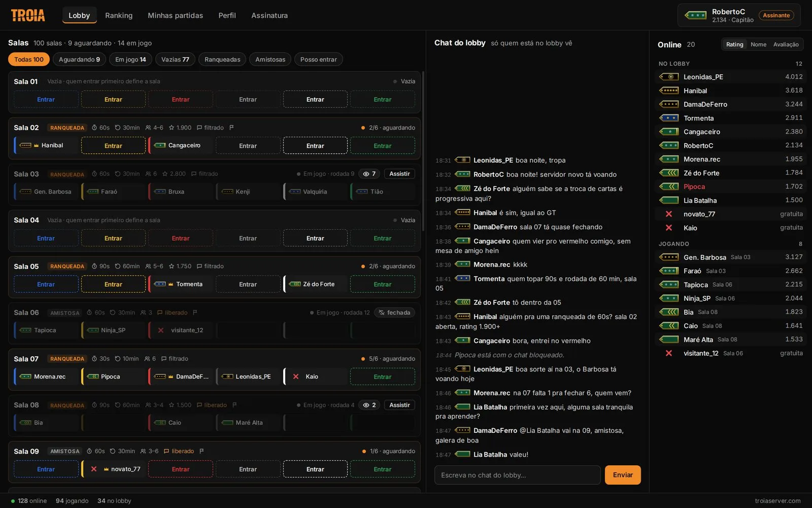
Task: Select the Todas 100 room filter
Action: click(29, 59)
